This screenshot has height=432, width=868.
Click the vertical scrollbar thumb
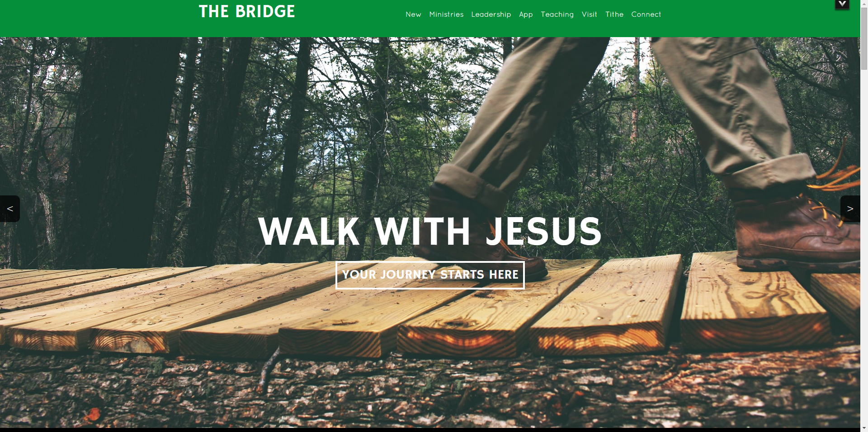pos(864,38)
